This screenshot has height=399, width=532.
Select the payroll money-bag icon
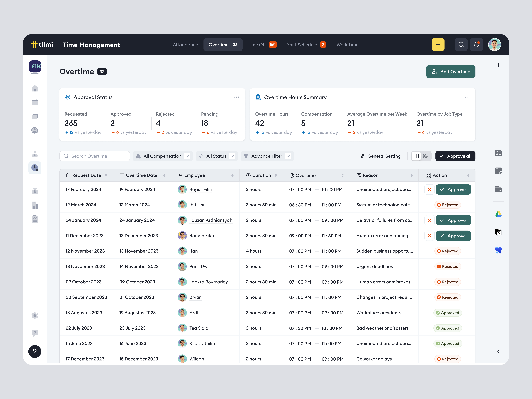[x=35, y=191]
